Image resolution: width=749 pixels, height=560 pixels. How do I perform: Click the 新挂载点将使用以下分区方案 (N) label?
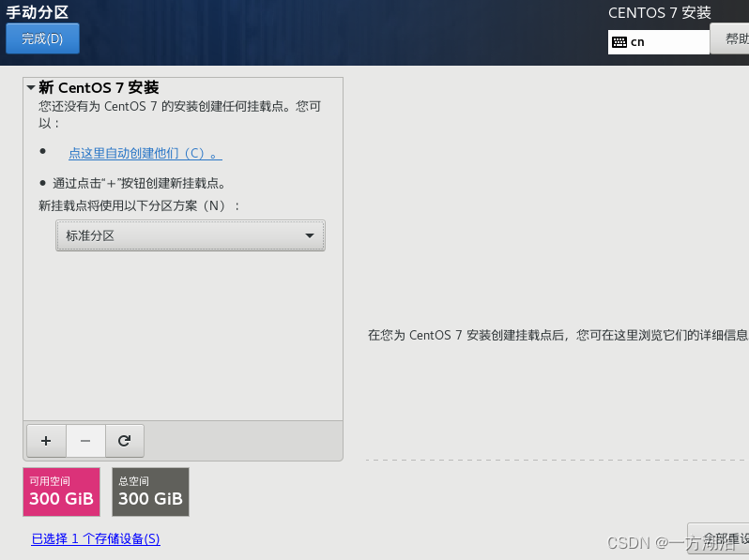coord(139,205)
